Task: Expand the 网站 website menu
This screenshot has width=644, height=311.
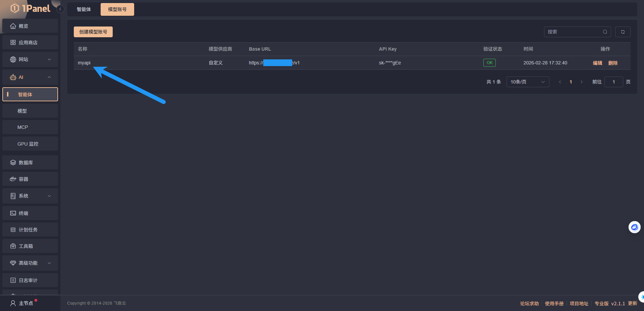Action: (x=30, y=59)
